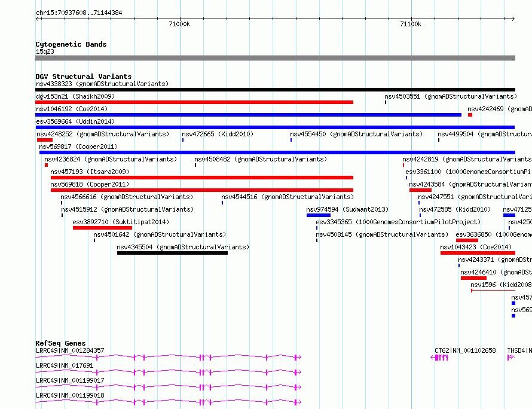Click the nsv4503551 gnomAD variant label
532x409 pixels.
(451, 96)
